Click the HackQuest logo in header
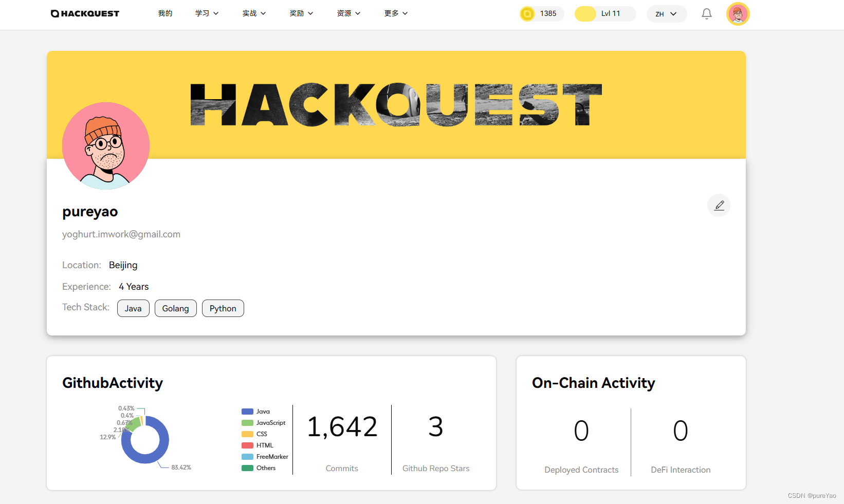The image size is (844, 504). 85,13
